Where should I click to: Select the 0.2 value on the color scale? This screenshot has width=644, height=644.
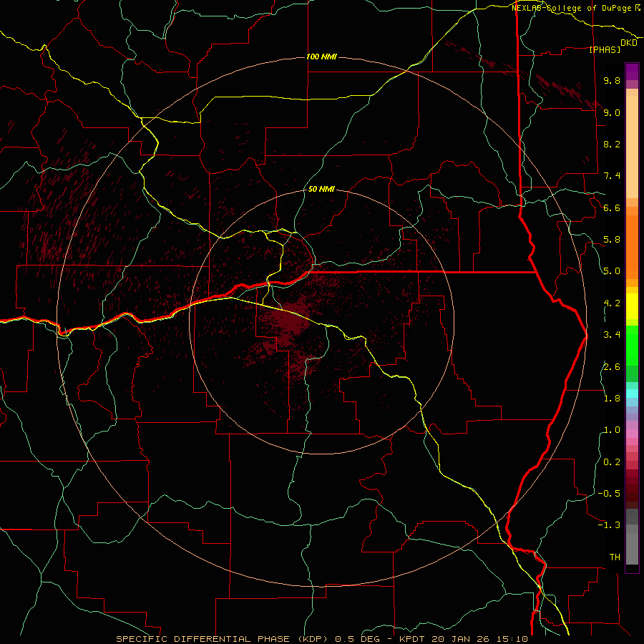pos(612,462)
